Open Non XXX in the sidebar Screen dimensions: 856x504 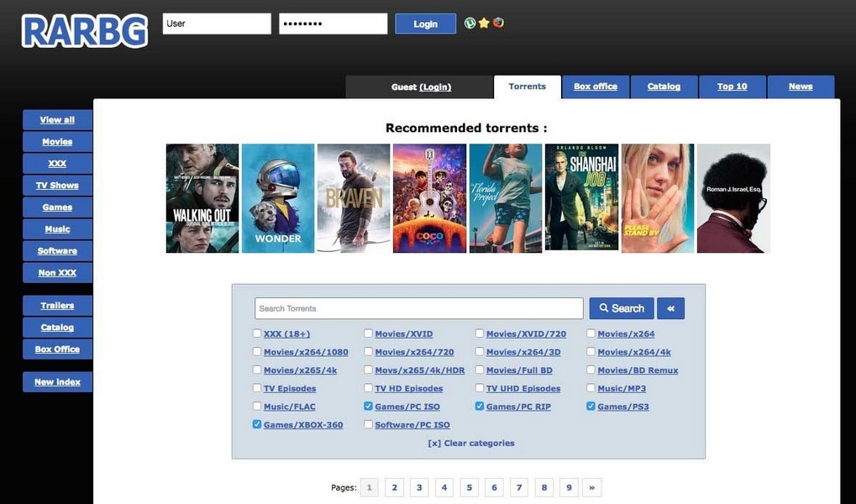(x=57, y=273)
